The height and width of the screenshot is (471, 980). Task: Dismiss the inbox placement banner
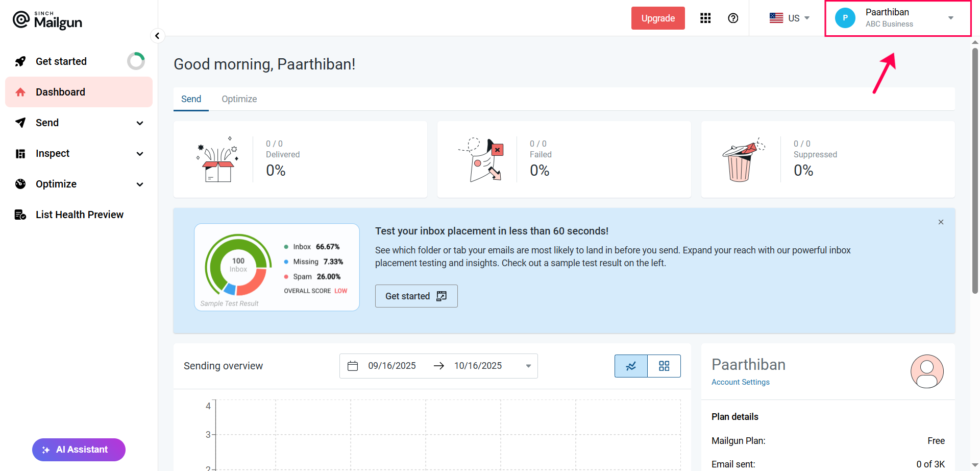(x=941, y=222)
